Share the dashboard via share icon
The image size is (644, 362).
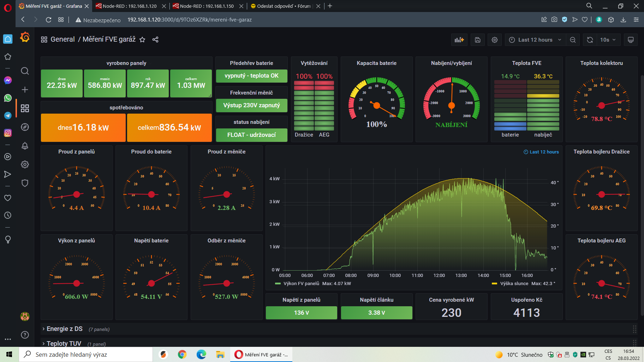pyautogui.click(x=155, y=40)
